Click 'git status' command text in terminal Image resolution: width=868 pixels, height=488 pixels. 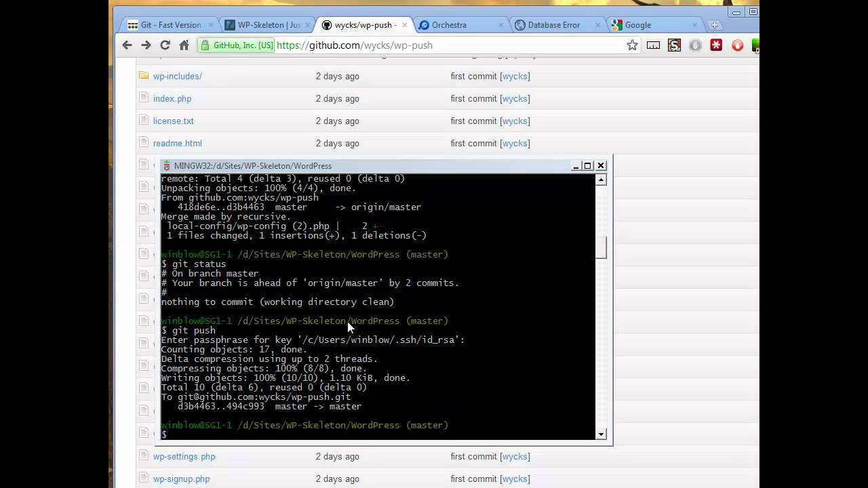[199, 264]
